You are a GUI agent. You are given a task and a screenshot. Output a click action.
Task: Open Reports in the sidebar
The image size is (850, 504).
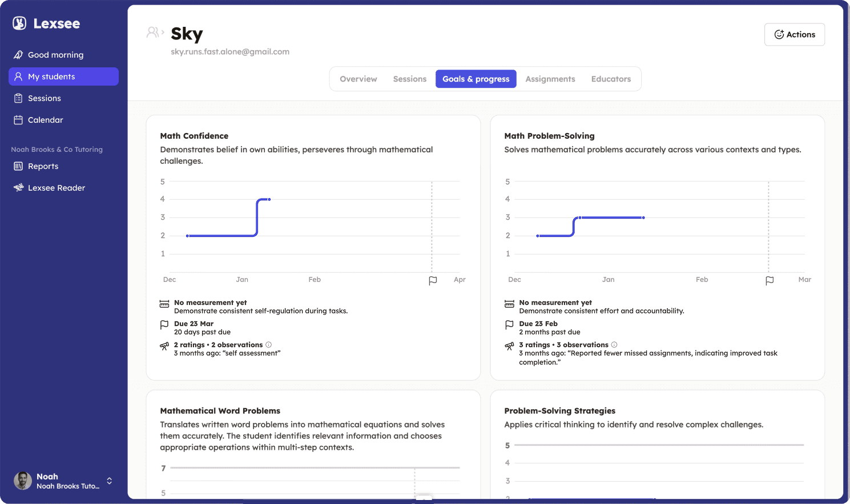click(x=63, y=166)
